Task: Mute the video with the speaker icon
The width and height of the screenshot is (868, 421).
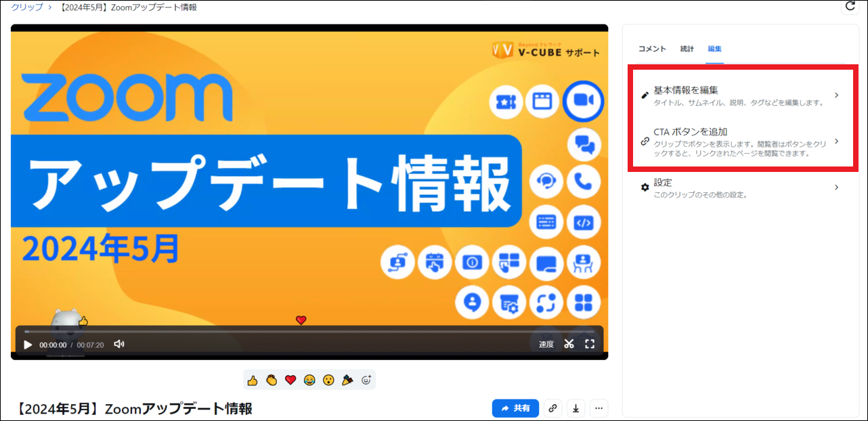Action: click(119, 344)
